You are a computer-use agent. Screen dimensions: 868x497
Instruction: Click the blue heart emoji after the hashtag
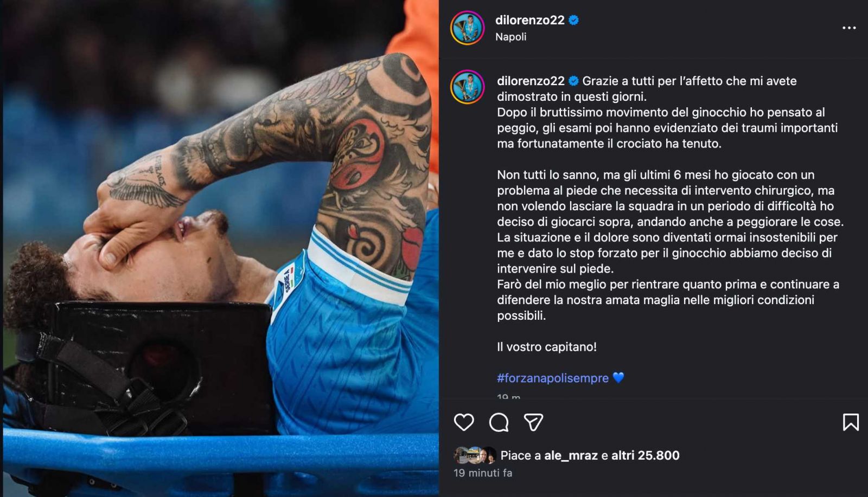tap(618, 378)
